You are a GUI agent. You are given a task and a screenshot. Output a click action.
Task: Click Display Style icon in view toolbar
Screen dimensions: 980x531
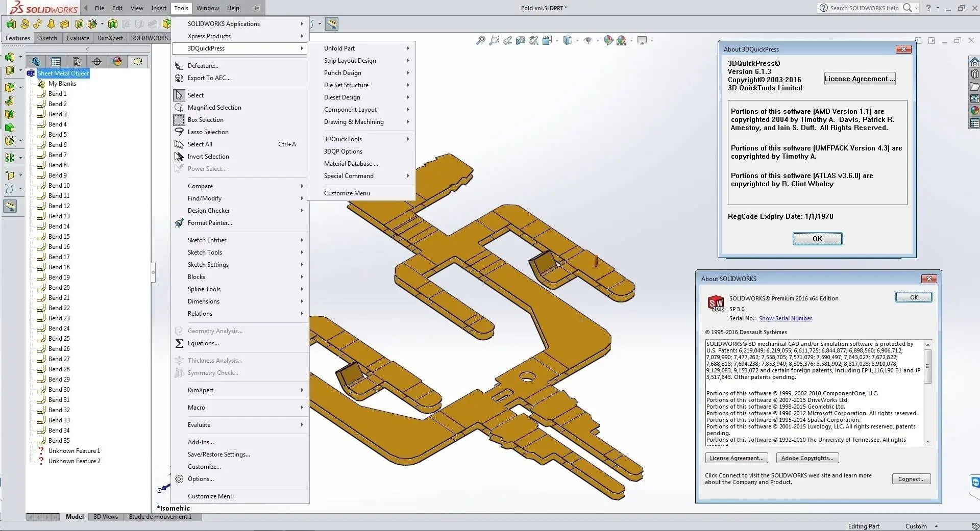[568, 40]
